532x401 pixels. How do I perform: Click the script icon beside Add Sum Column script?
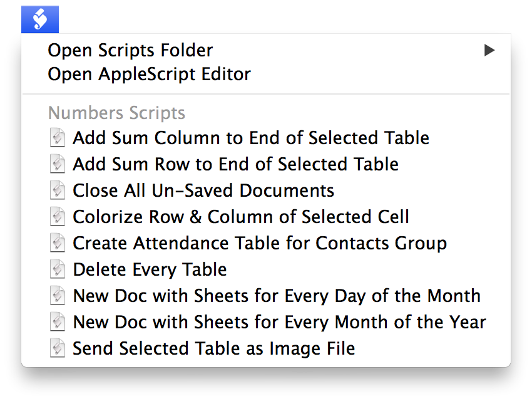(x=58, y=138)
